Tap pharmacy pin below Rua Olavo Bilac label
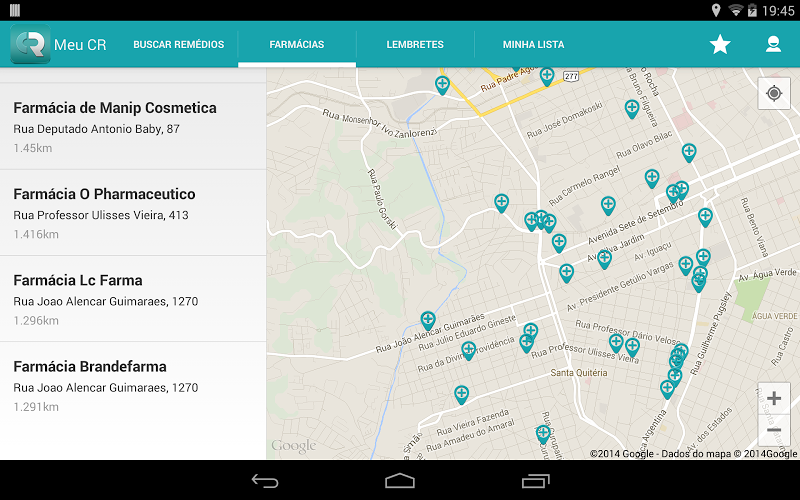 (x=652, y=179)
